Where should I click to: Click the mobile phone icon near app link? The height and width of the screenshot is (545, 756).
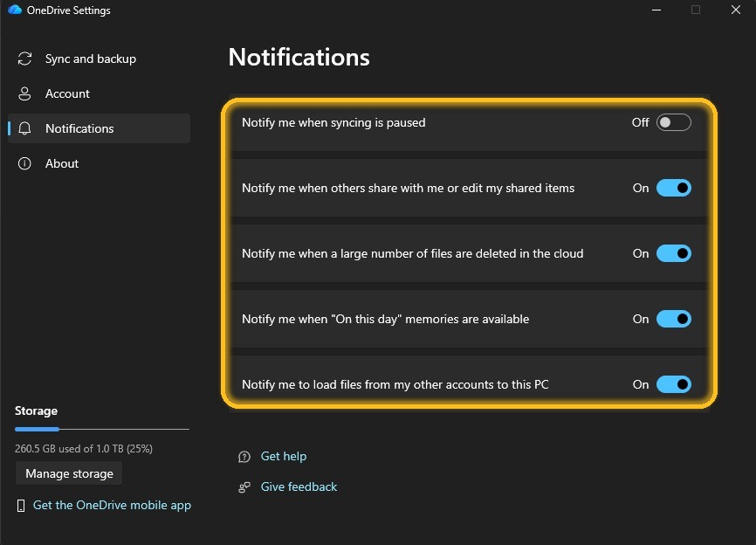pyautogui.click(x=21, y=506)
